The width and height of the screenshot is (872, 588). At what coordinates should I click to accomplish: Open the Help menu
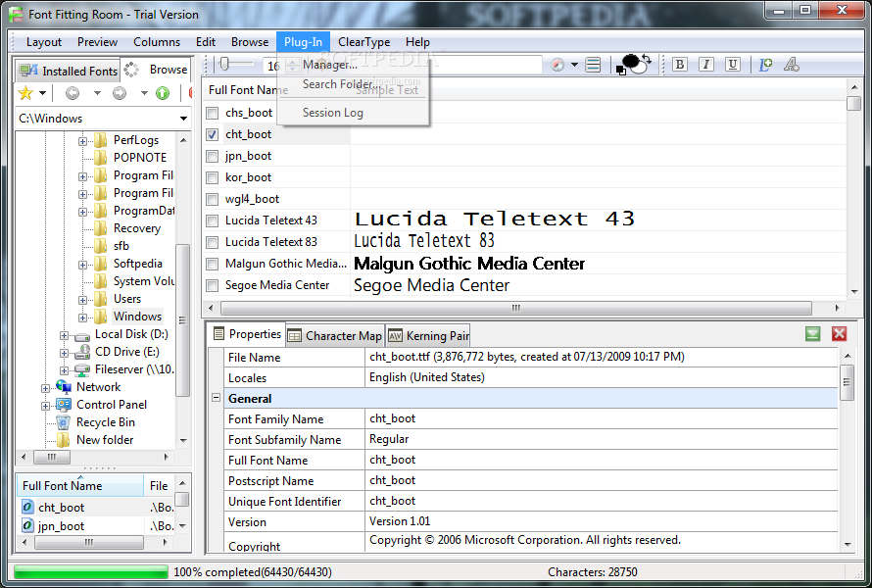pos(417,42)
